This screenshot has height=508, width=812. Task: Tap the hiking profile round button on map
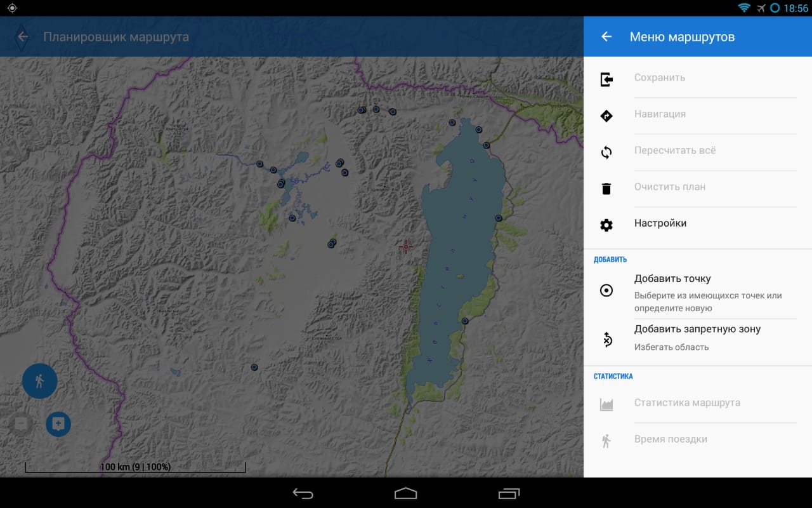click(40, 381)
